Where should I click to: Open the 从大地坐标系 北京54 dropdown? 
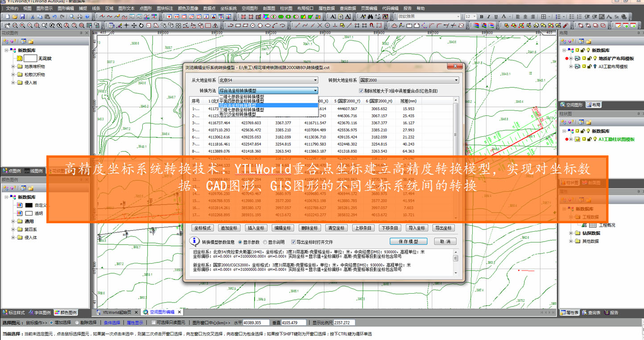click(268, 80)
